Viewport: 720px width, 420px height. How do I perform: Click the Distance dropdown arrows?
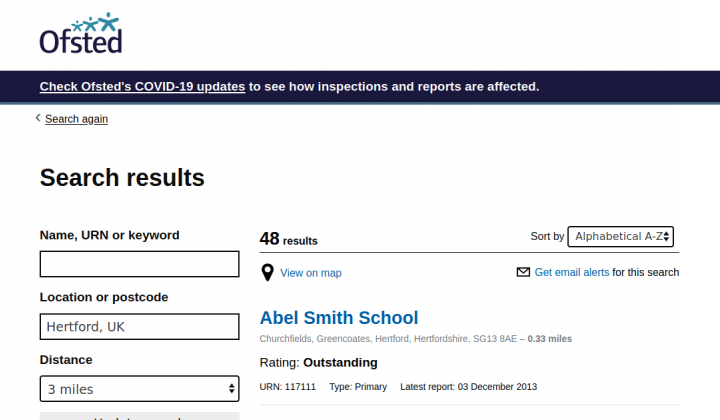[x=231, y=389]
